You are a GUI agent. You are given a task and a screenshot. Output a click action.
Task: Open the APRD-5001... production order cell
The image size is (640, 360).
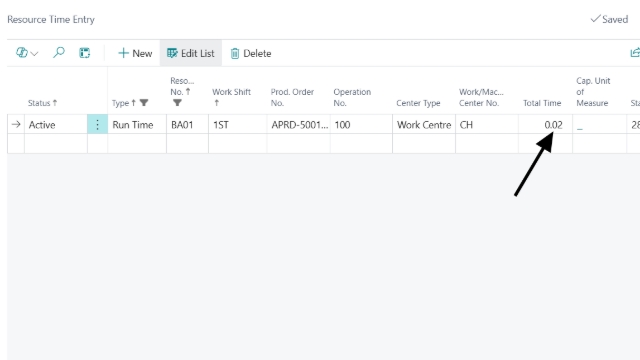(299, 124)
